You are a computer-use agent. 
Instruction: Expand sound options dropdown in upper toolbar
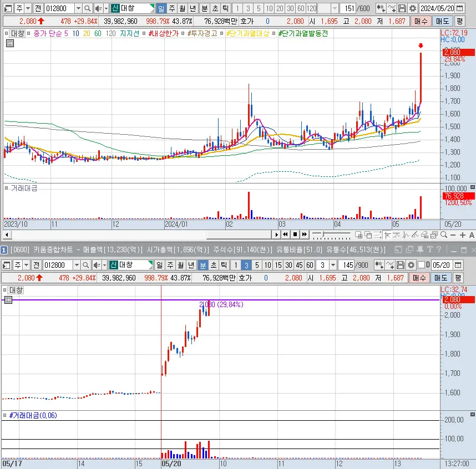coord(106,8)
